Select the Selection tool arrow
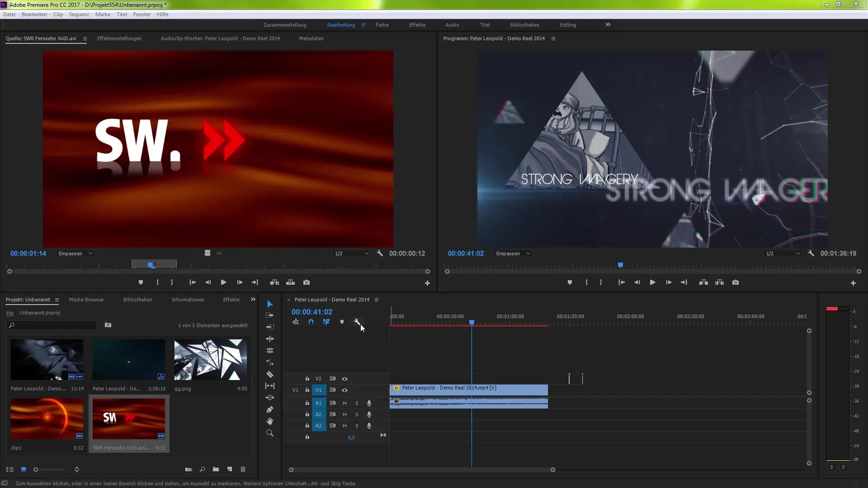Viewport: 868px width, 488px height. tap(270, 304)
